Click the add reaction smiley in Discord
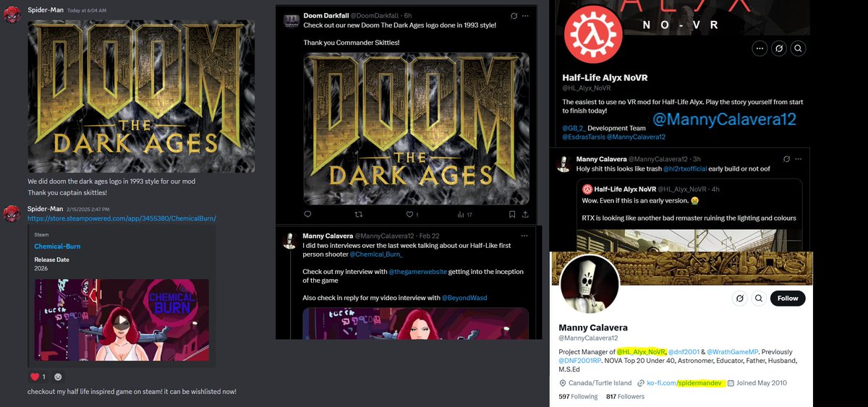Image resolution: width=868 pixels, height=407 pixels. (59, 377)
